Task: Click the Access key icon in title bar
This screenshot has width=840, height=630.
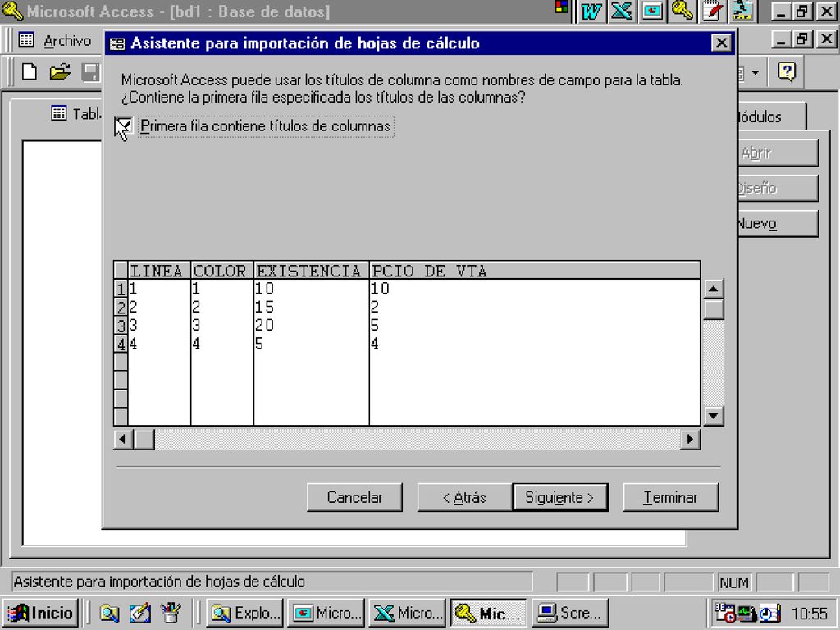Action: (x=11, y=11)
